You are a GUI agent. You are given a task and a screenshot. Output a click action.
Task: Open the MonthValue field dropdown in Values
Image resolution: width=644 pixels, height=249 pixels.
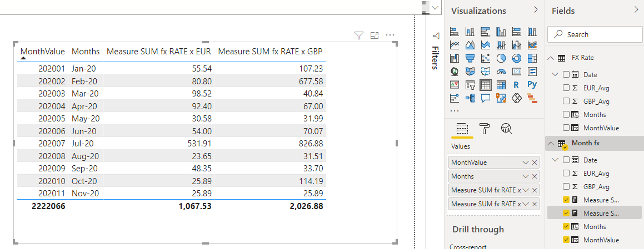tap(525, 162)
